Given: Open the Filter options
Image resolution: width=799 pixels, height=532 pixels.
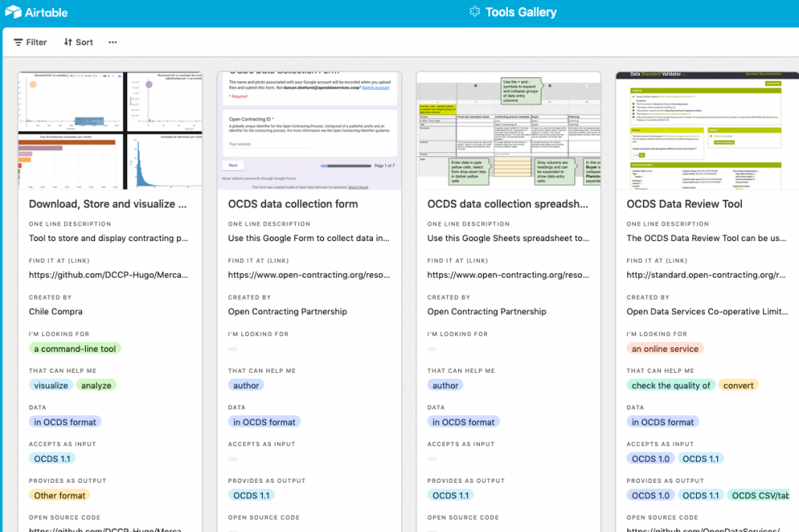Looking at the screenshot, I should [x=30, y=42].
